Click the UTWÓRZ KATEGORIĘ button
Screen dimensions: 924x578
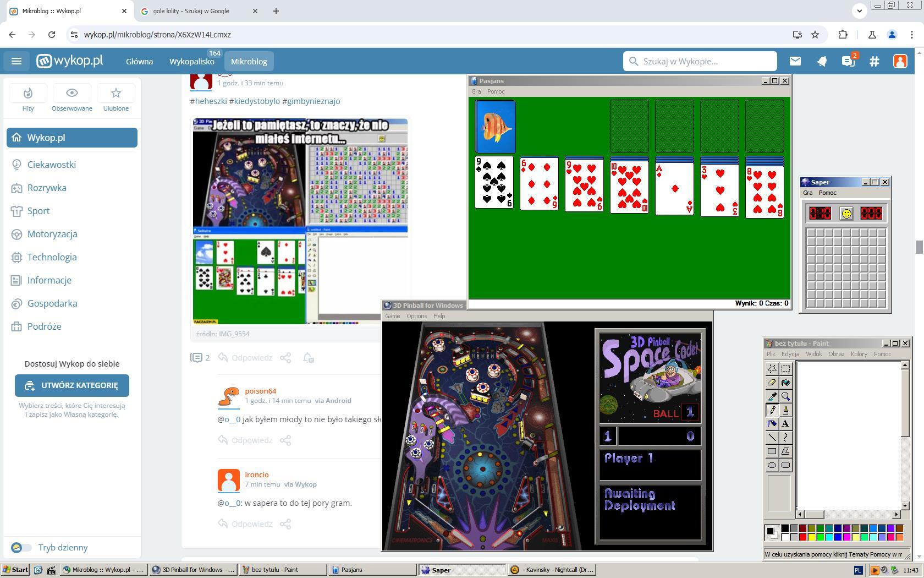point(72,386)
